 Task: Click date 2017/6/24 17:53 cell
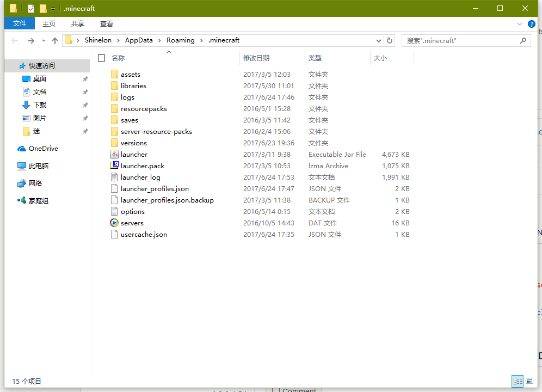pyautogui.click(x=269, y=177)
